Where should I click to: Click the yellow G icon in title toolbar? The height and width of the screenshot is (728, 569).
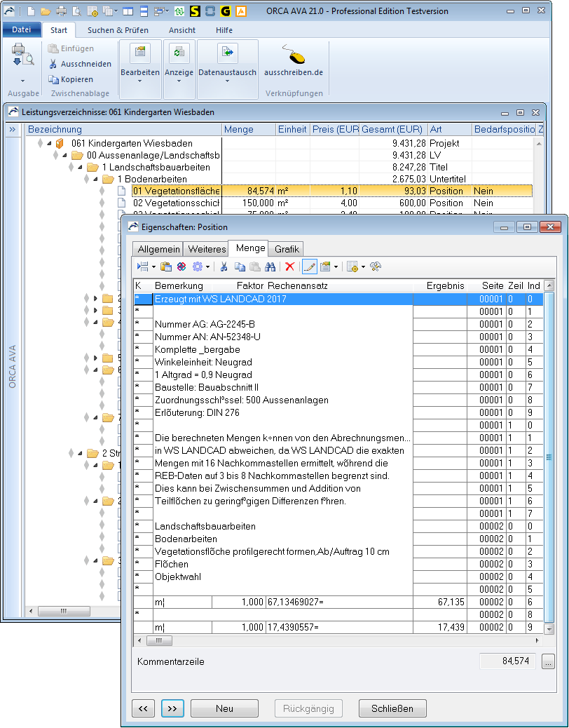click(226, 11)
